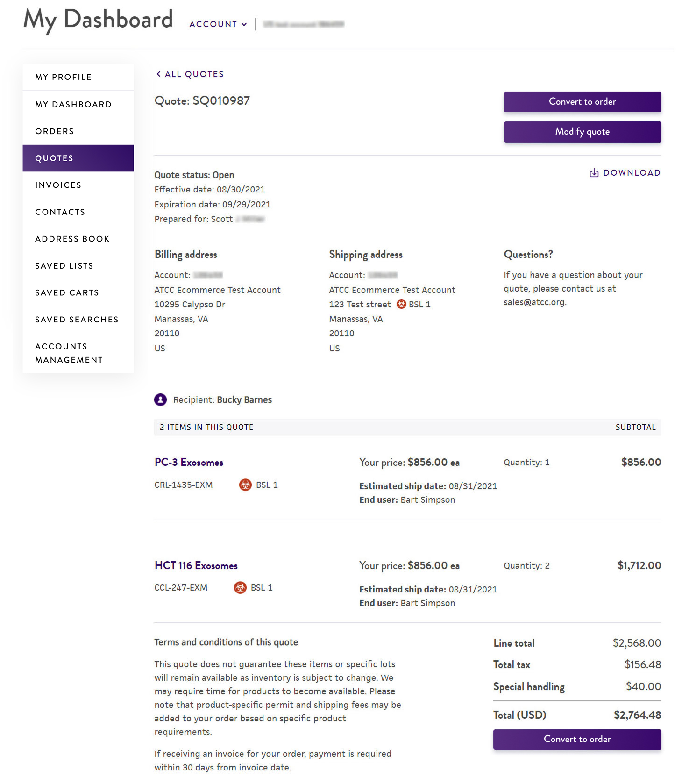Click biohazard icon for PC-3 Exosomes
This screenshot has width=682, height=784.
tap(245, 485)
